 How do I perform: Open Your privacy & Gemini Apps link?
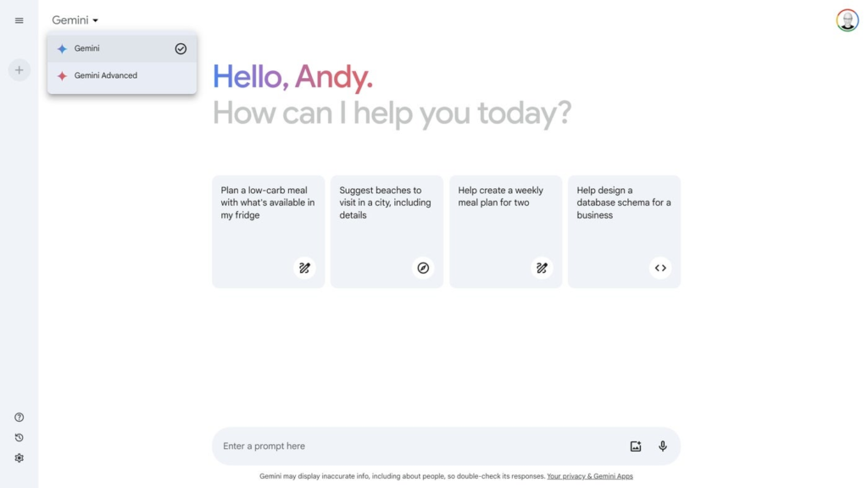[x=590, y=477]
